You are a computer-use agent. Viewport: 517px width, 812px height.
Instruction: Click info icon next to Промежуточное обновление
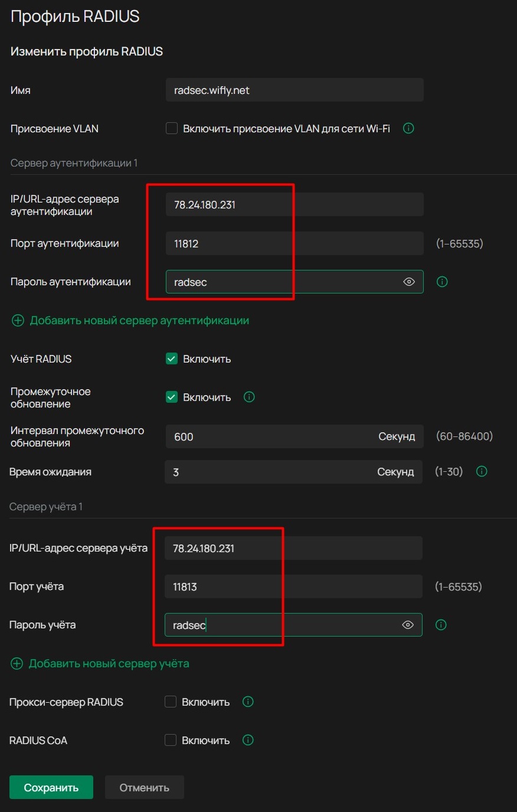[249, 397]
